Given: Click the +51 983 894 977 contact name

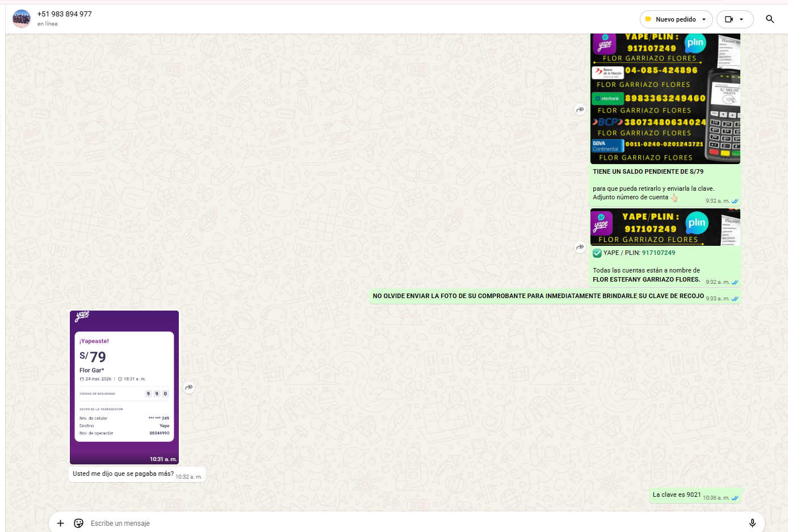Looking at the screenshot, I should coord(65,14).
